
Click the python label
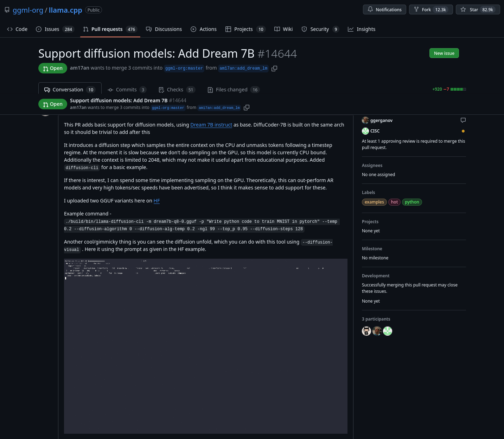click(x=412, y=202)
